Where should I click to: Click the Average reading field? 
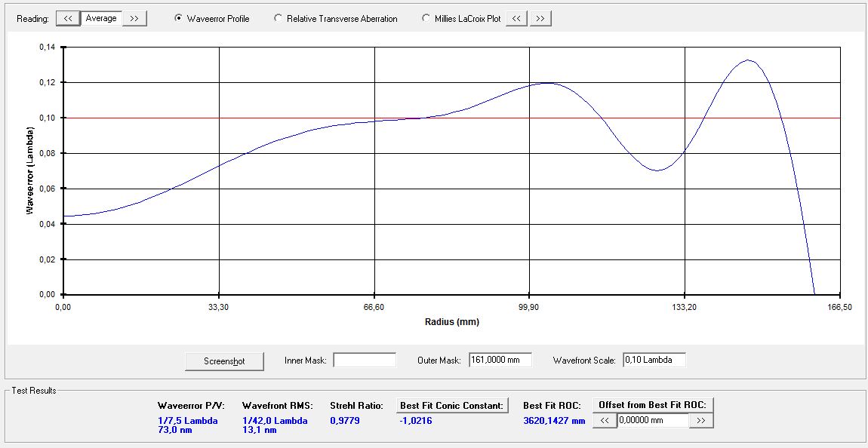101,18
